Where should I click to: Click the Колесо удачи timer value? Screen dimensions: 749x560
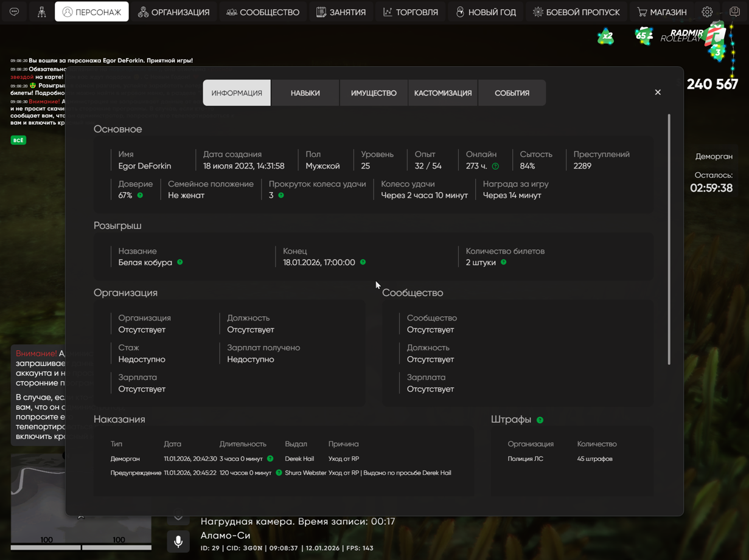click(425, 195)
